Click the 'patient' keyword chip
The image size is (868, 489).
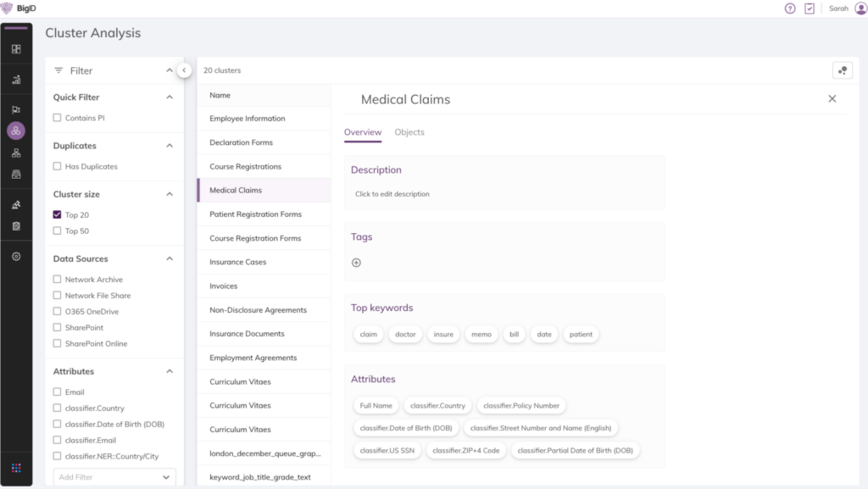tap(581, 334)
